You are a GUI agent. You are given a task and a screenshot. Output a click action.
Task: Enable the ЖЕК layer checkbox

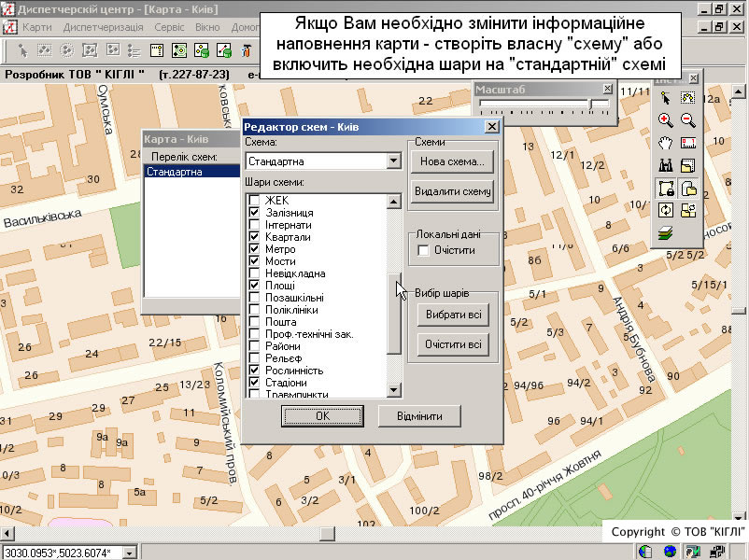pyautogui.click(x=254, y=200)
